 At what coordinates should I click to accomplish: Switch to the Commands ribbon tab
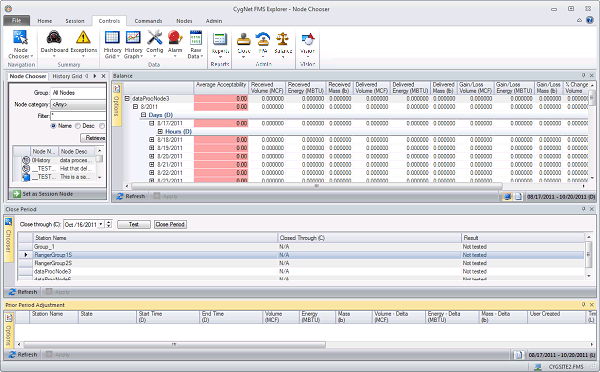(x=148, y=21)
